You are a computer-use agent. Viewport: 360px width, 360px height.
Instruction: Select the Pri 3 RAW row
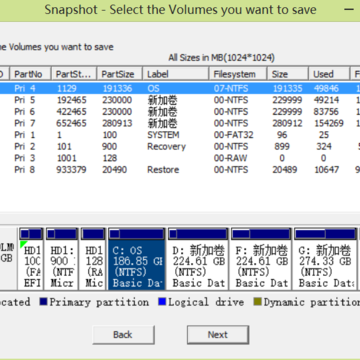point(180,158)
